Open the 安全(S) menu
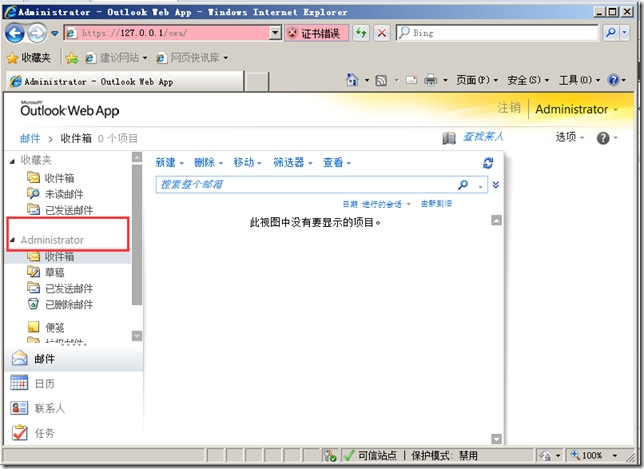Image resolution: width=644 pixels, height=469 pixels. 528,80
